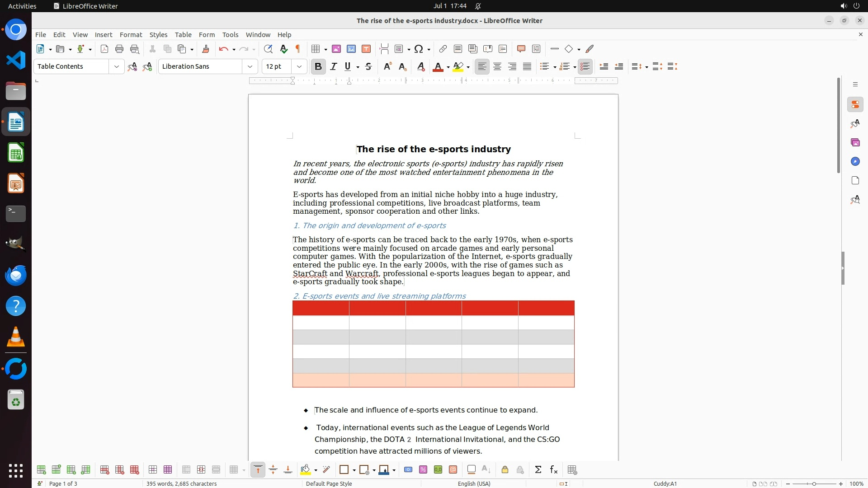Open the Table menu
The height and width of the screenshot is (488, 868).
tap(183, 35)
